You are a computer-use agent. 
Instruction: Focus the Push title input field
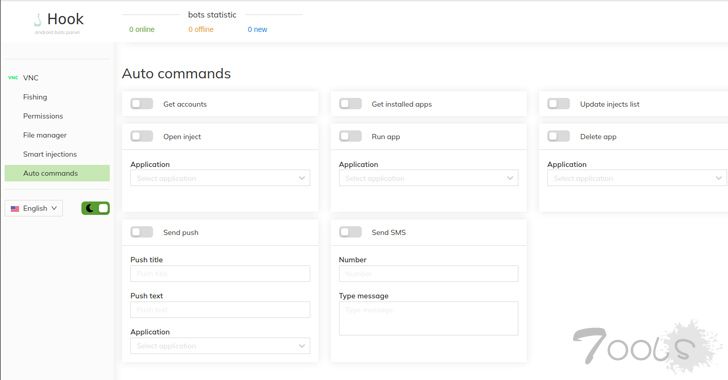(x=220, y=274)
